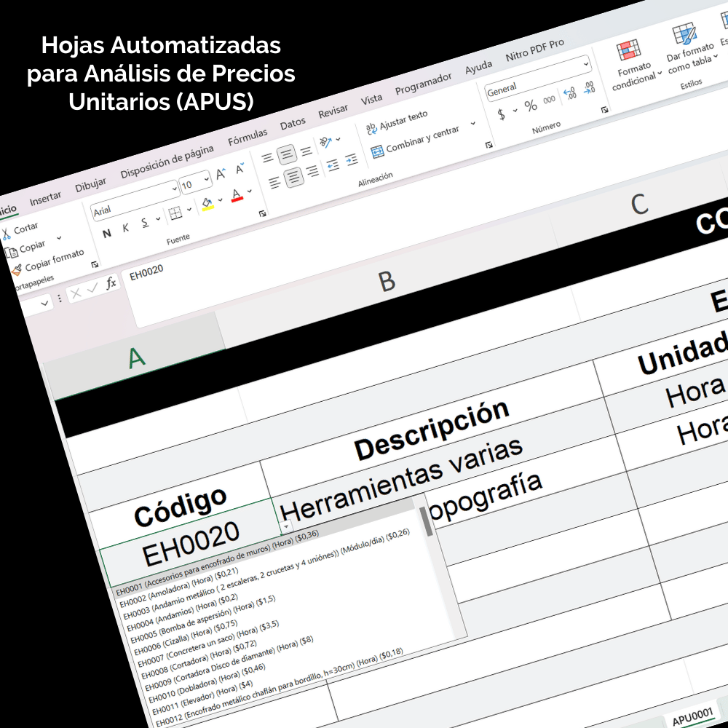This screenshot has width=728, height=728.
Task: Click the increase font size icon
Action: [221, 174]
